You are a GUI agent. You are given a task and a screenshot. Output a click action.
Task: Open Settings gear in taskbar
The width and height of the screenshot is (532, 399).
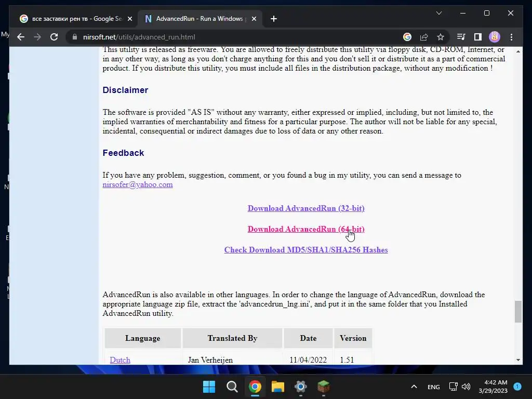pos(301,387)
